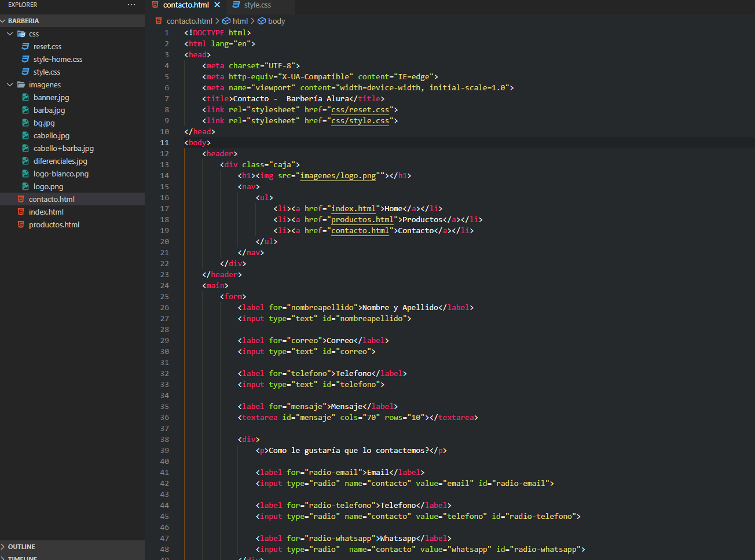This screenshot has height=560, width=755.
Task: Click the HTML5 icon beside productos.html
Action: pyautogui.click(x=21, y=224)
